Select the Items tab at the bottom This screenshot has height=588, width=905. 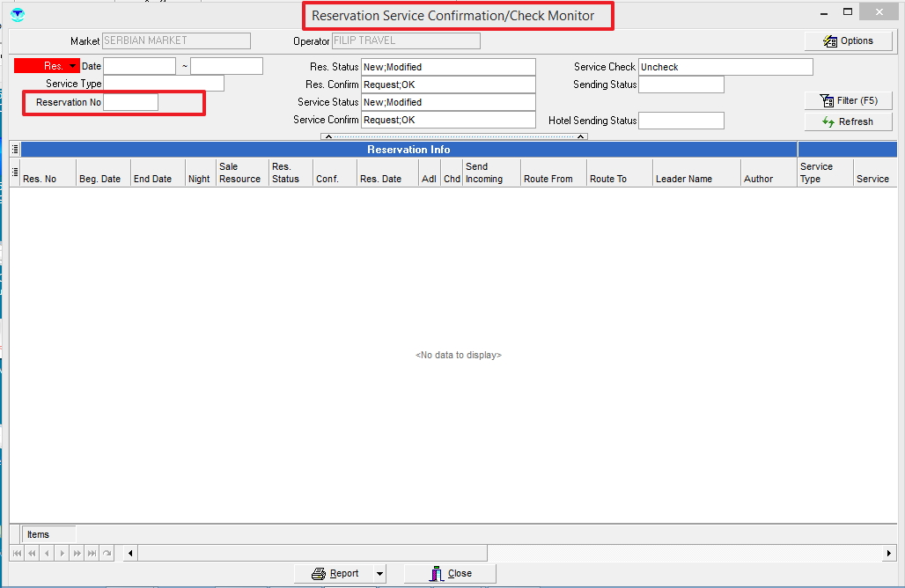click(39, 534)
